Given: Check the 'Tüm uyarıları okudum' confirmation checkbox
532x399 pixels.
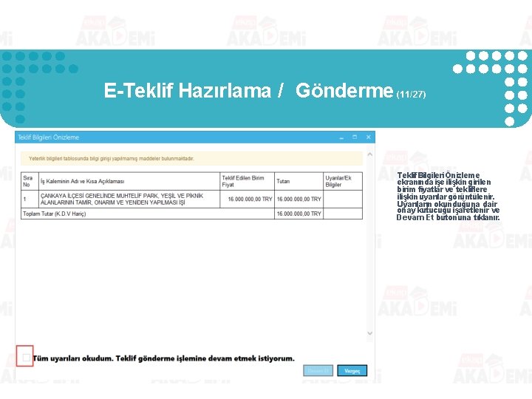Looking at the screenshot, I should 26,358.
